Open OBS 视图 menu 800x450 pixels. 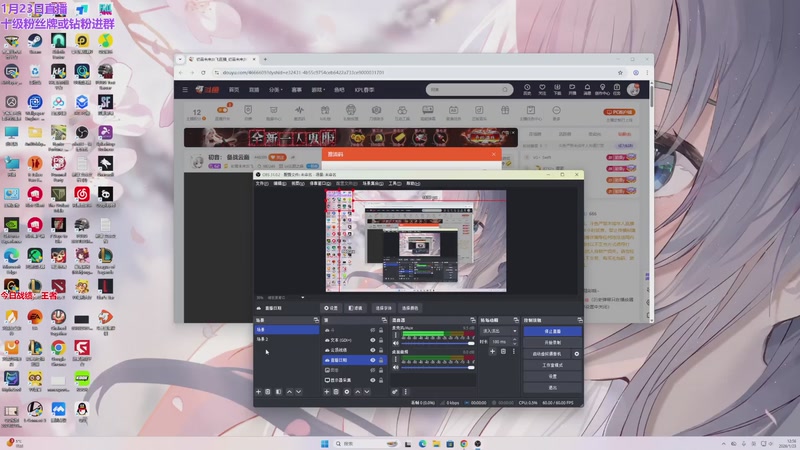[297, 184]
